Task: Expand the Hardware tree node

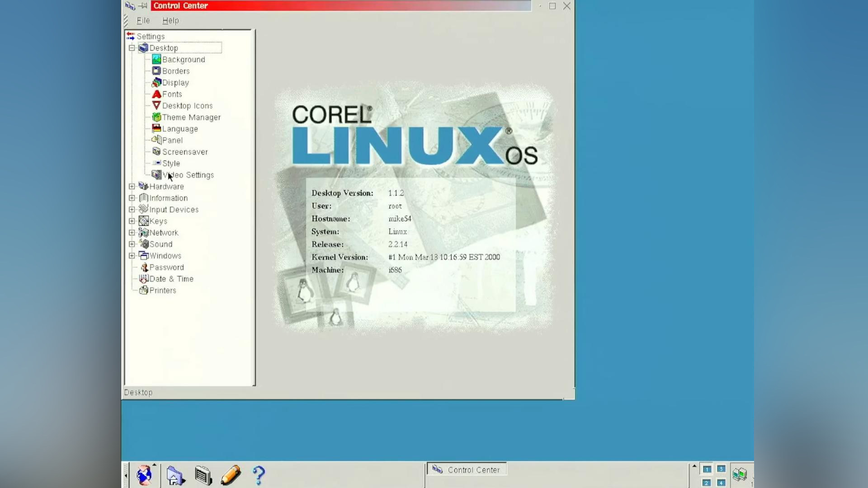Action: [132, 186]
